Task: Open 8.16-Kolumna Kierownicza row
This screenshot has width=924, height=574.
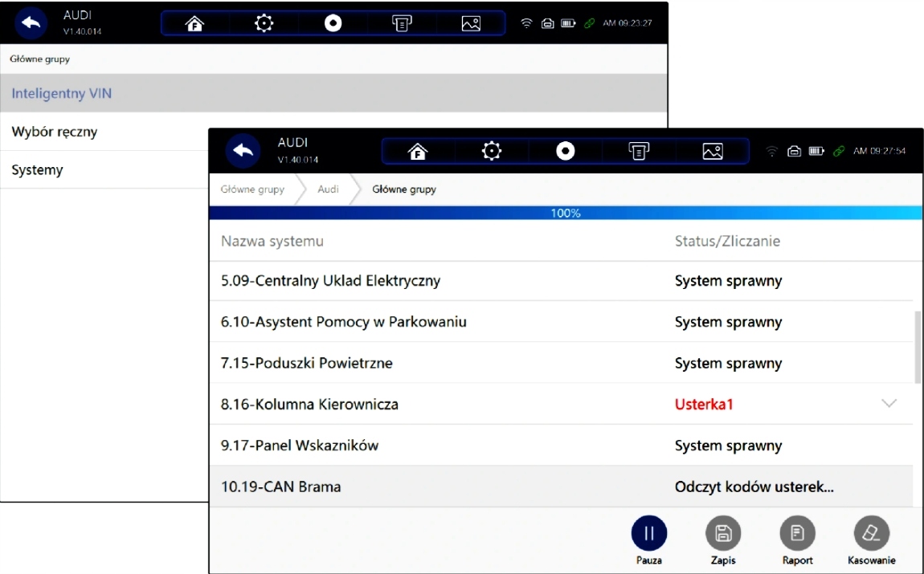Action: [561, 404]
